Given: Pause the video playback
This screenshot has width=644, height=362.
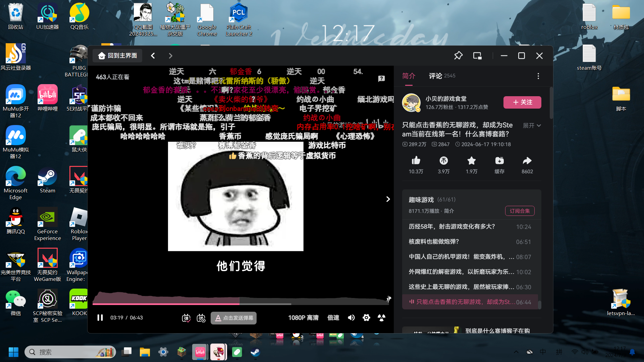Looking at the screenshot, I should [x=100, y=318].
